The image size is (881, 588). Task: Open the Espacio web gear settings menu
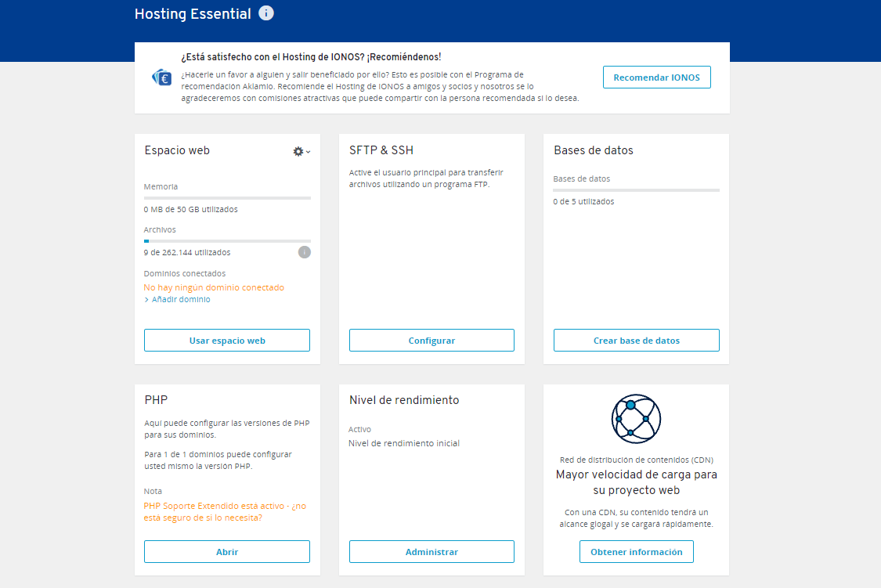click(301, 151)
